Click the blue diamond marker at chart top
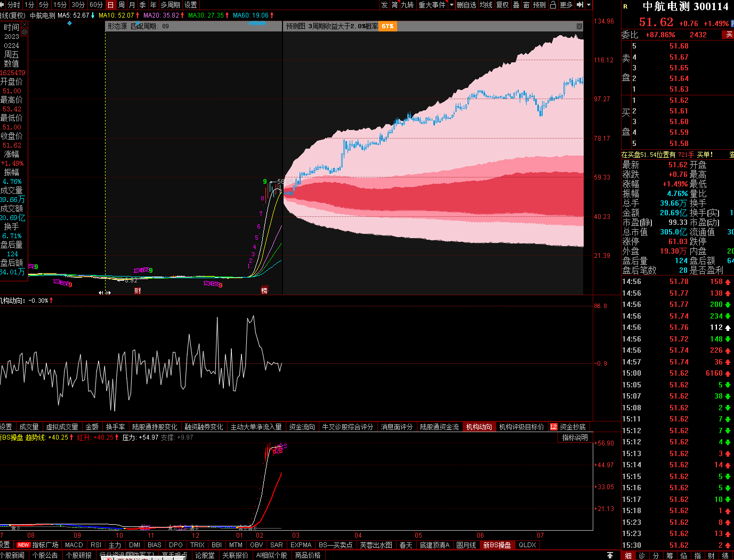The width and height of the screenshot is (734, 560). coord(69,23)
